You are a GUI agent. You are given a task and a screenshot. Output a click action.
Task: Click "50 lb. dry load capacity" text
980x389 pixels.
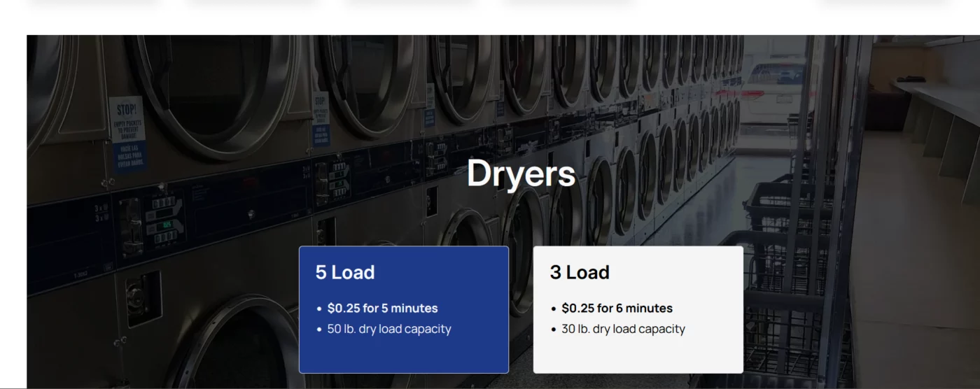(x=389, y=329)
